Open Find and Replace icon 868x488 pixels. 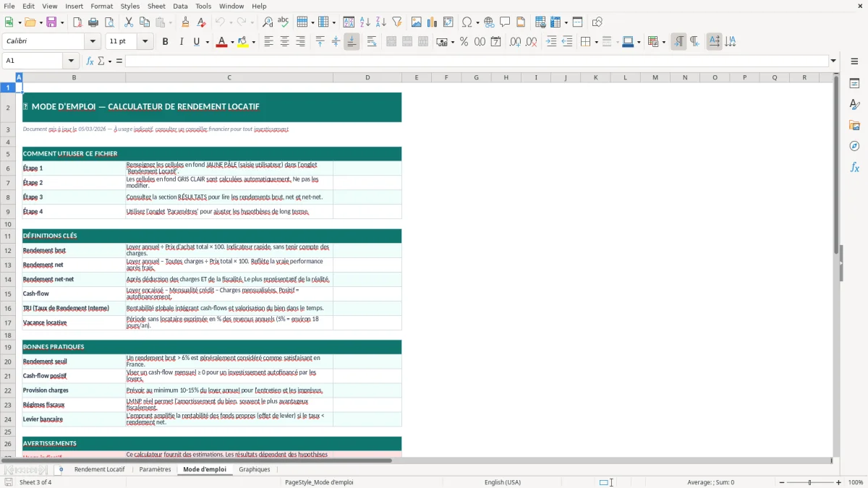click(268, 22)
